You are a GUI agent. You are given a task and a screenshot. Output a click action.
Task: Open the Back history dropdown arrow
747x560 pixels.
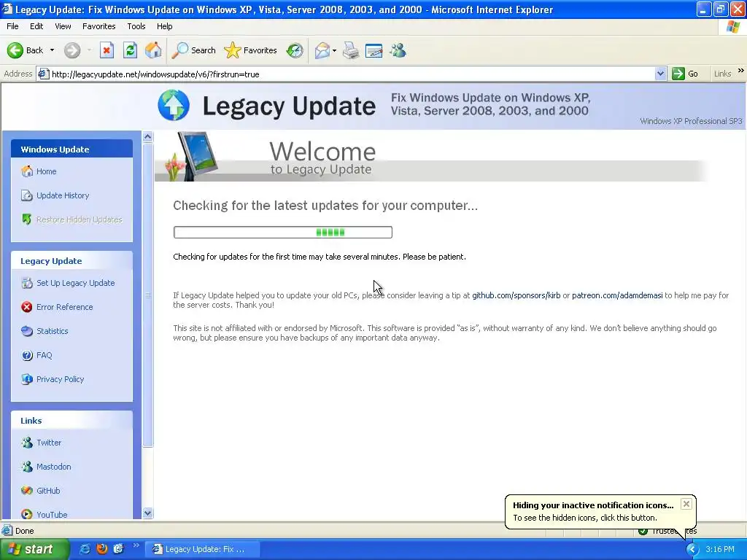(x=52, y=50)
